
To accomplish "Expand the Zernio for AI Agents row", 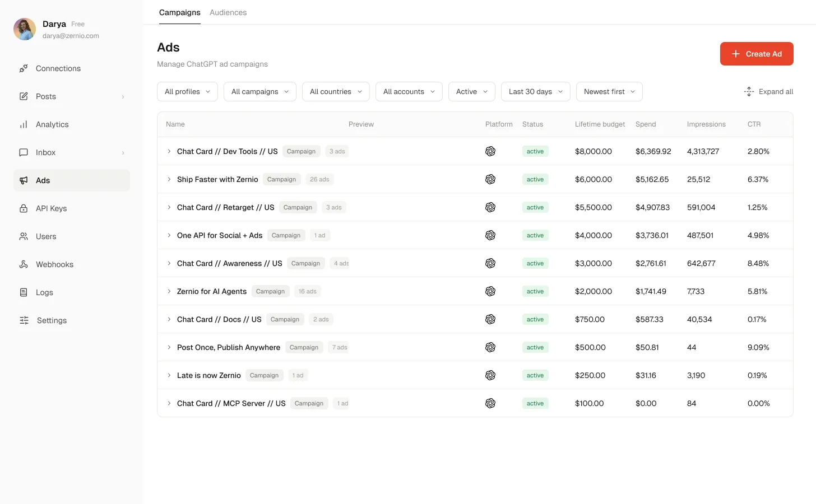I will tap(169, 291).
